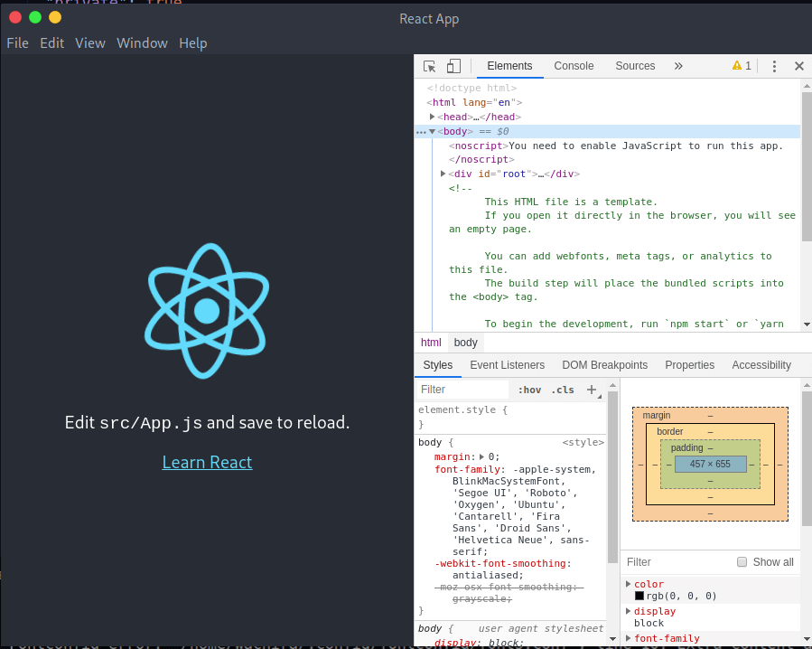Click the Learn React link

(x=207, y=462)
